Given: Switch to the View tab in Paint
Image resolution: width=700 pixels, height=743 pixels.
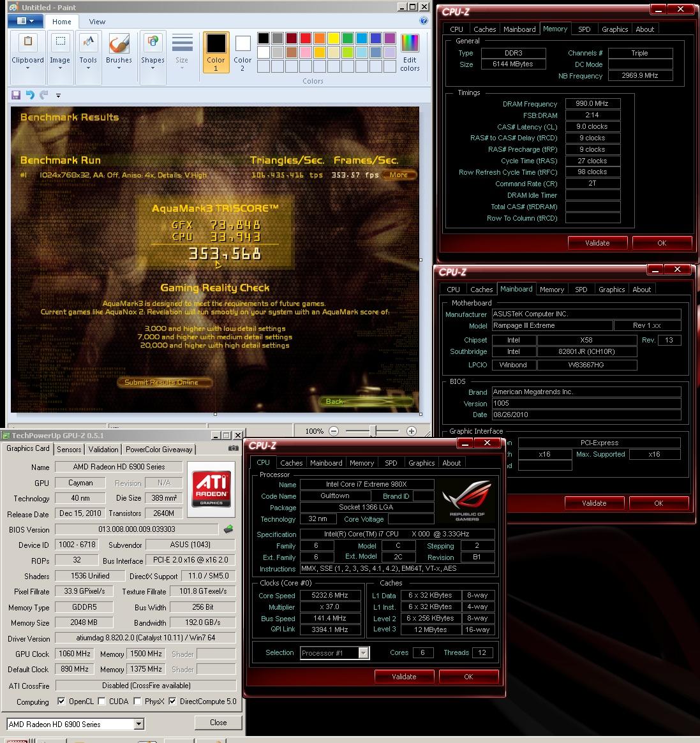Looking at the screenshot, I should click(x=97, y=22).
